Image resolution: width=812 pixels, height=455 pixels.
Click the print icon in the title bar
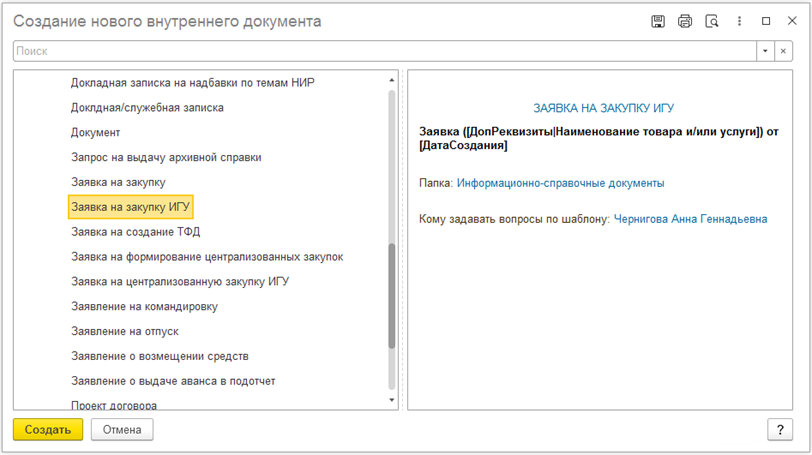click(x=685, y=21)
